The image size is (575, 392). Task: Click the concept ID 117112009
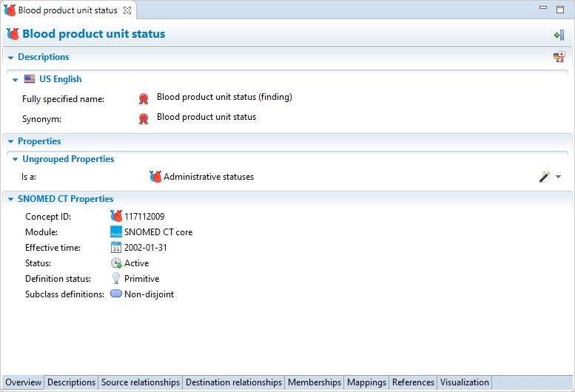coord(144,217)
